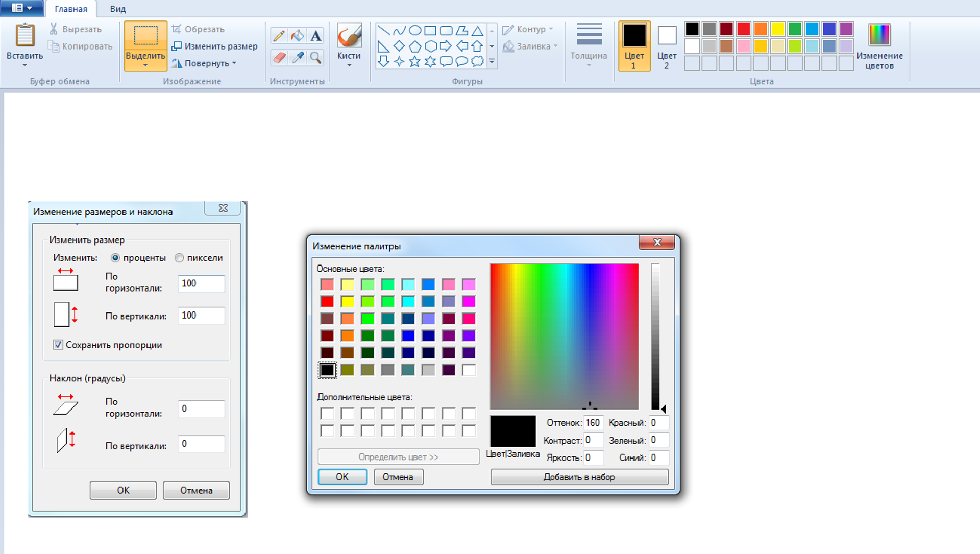Viewport: 980px width, 554px height.
Task: Expand the Повернуть dropdown
Action: point(234,63)
